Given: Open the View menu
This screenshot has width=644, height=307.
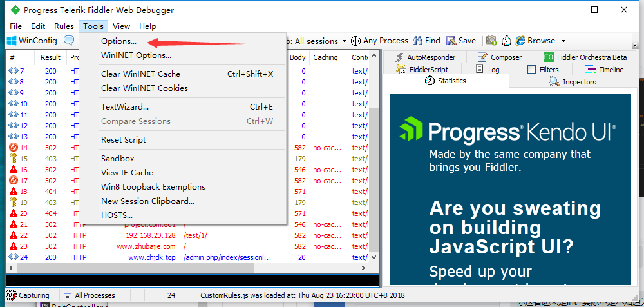Looking at the screenshot, I should pyautogui.click(x=121, y=26).
